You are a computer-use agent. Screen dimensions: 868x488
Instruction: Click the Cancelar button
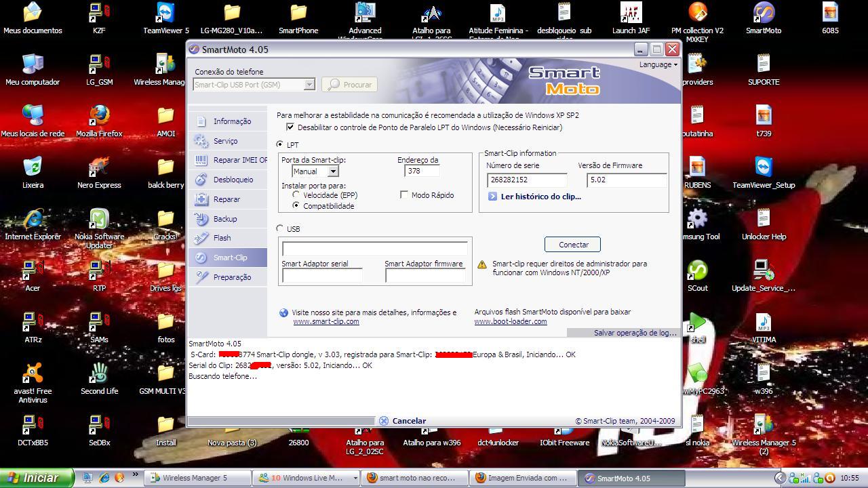[x=403, y=421]
